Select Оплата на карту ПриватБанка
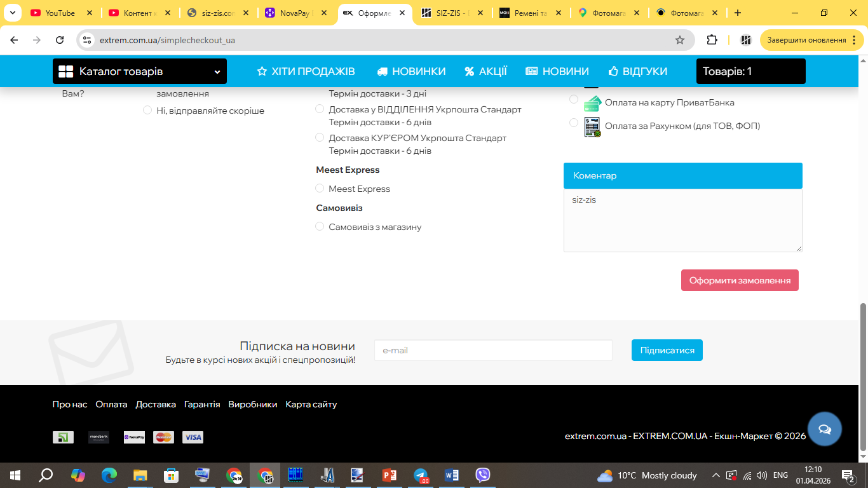Image resolution: width=868 pixels, height=488 pixels. pos(574,100)
